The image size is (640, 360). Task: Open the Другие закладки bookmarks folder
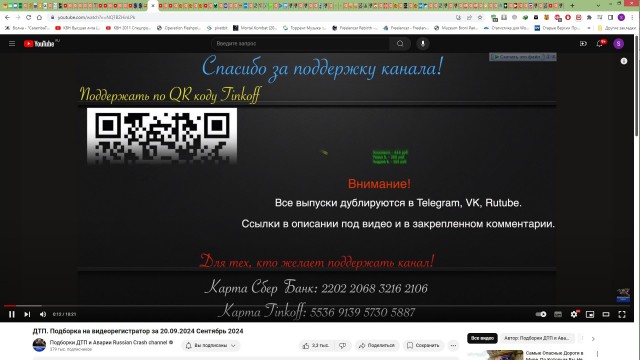click(616, 28)
